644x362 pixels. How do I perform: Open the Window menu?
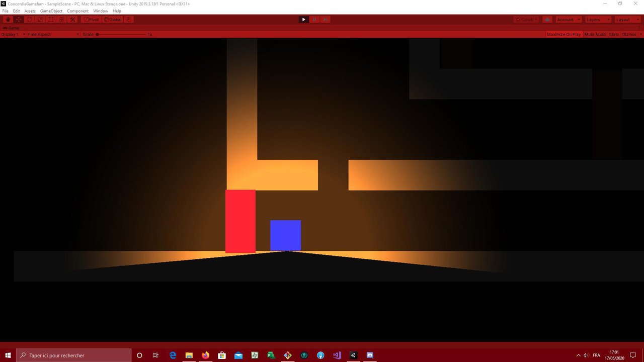pos(101,11)
